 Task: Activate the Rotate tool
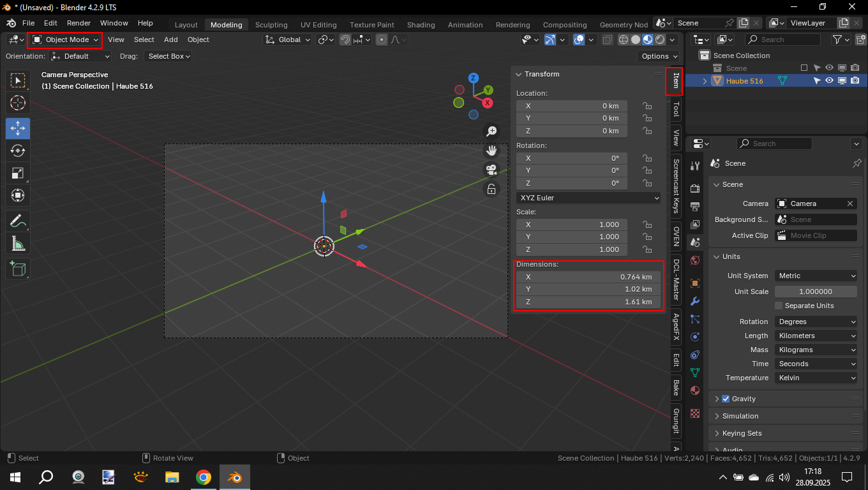[18, 151]
